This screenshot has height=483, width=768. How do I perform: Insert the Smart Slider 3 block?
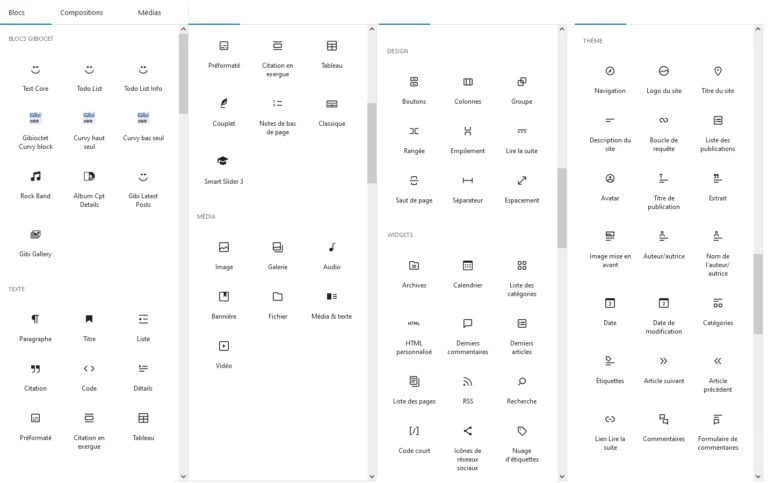click(x=224, y=170)
